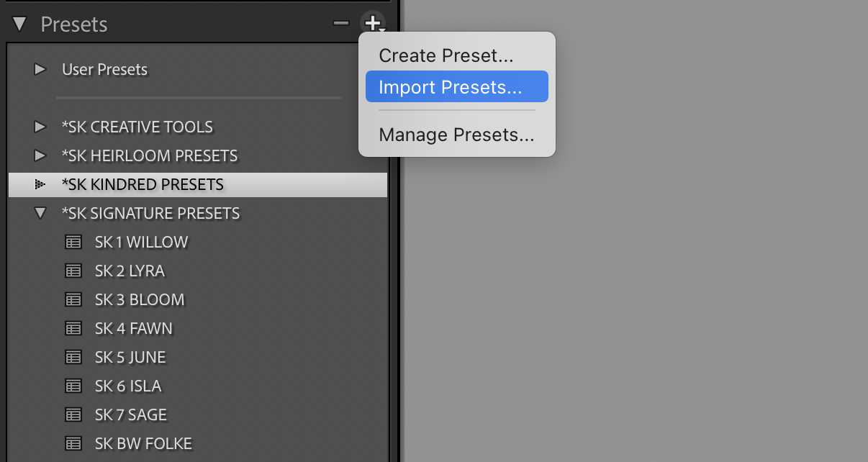Click the Presets panel title
This screenshot has height=462, width=868.
(x=74, y=24)
